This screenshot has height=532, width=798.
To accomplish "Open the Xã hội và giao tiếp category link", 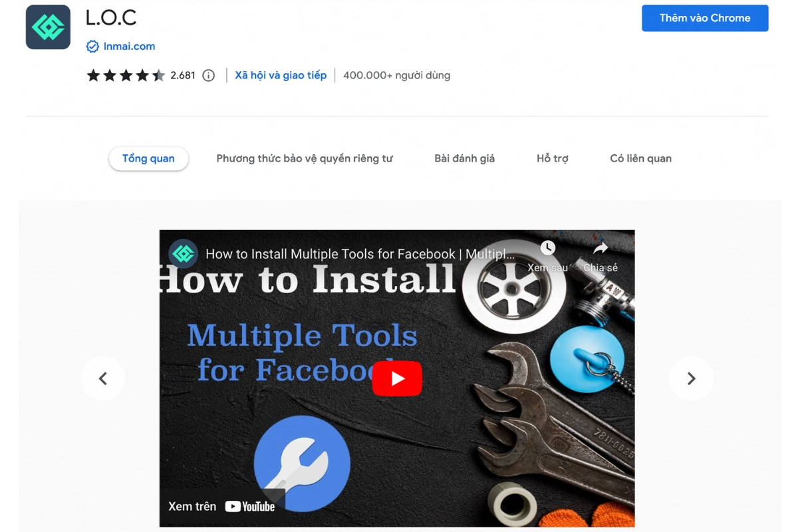I will click(281, 75).
